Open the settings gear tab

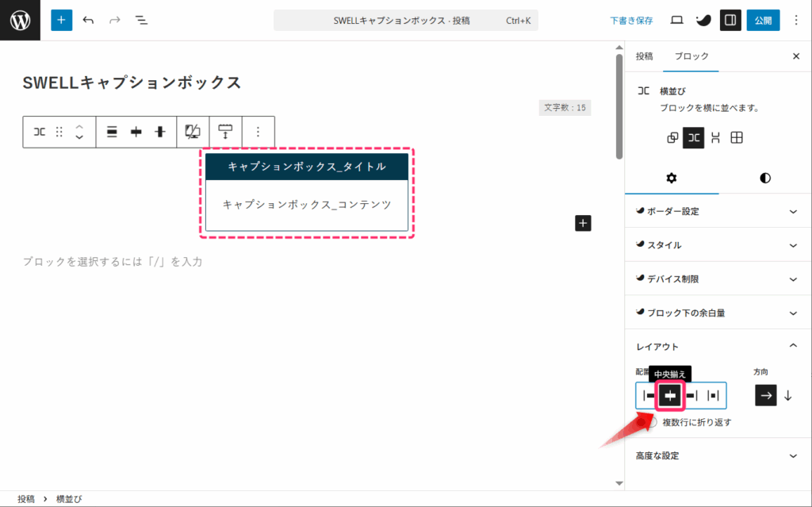pyautogui.click(x=672, y=179)
